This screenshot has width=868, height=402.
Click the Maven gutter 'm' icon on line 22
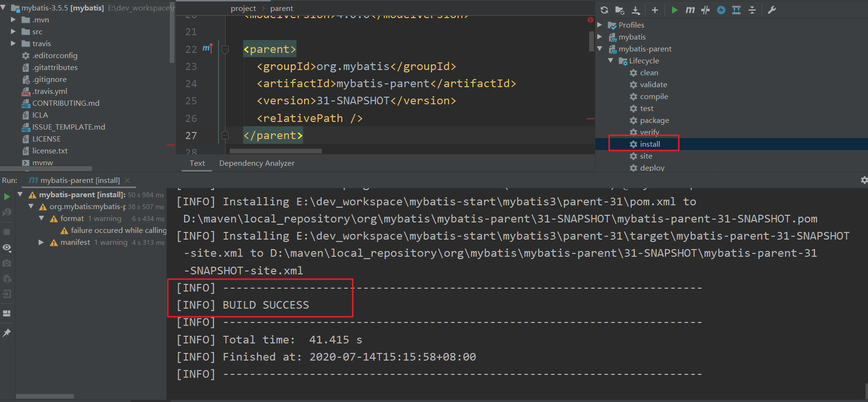click(207, 48)
